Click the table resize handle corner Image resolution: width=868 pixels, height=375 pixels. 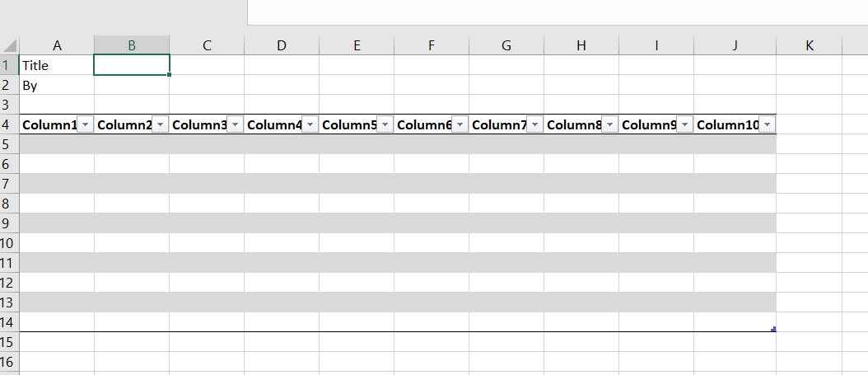(x=773, y=329)
